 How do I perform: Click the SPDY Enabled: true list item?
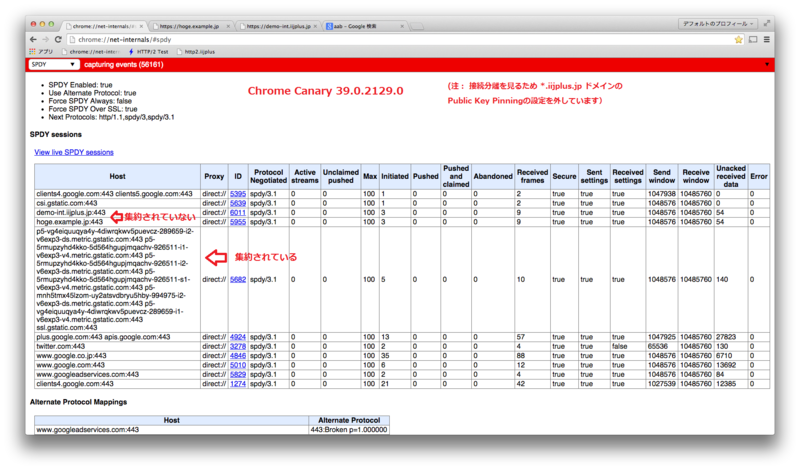coord(80,85)
